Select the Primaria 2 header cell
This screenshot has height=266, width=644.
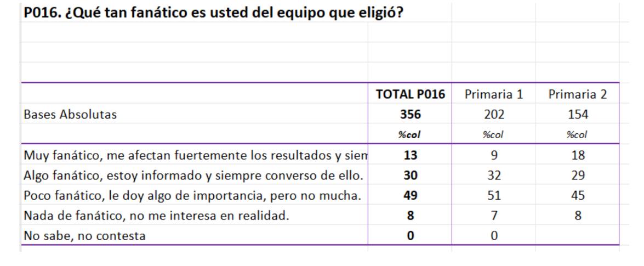point(578,94)
